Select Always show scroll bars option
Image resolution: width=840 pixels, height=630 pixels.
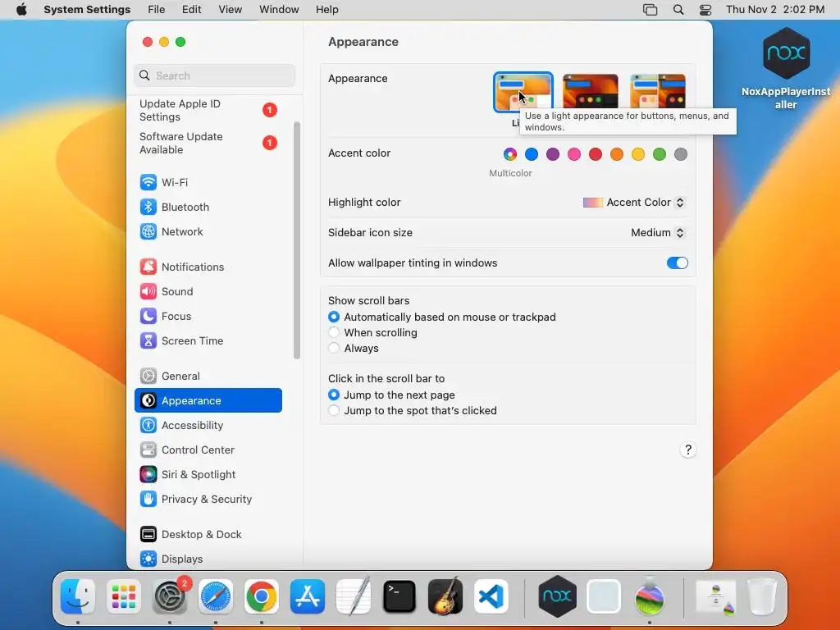[354, 348]
